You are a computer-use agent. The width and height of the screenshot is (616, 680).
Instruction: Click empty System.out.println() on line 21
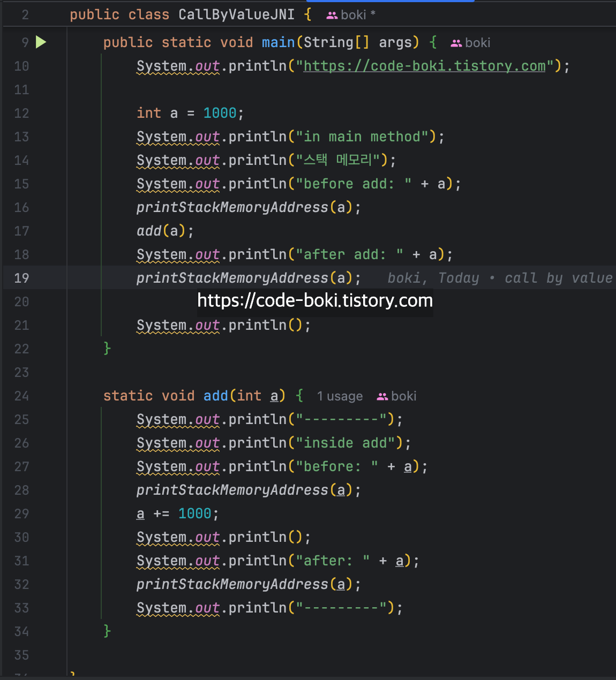[x=223, y=325]
